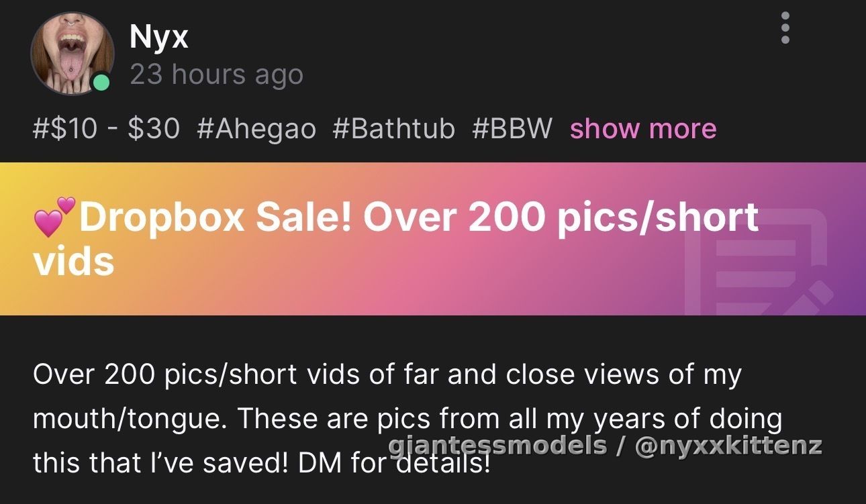This screenshot has height=504, width=866.
Task: Select the #$10 - $30 price tag
Action: pyautogui.click(x=106, y=128)
